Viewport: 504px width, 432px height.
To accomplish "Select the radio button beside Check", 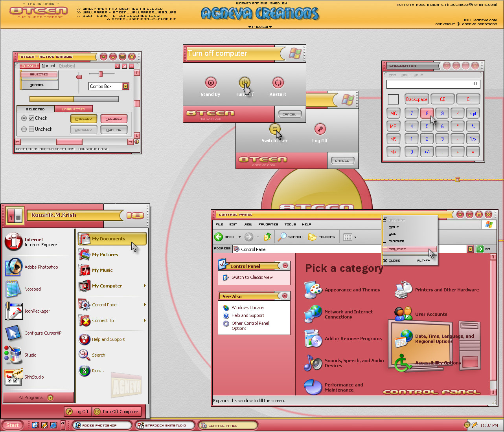I will point(24,118).
